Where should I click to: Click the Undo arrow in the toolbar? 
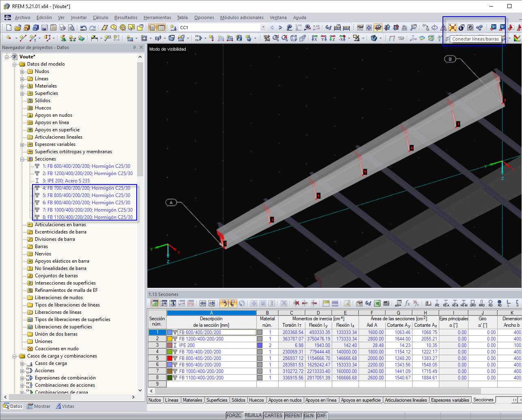pyautogui.click(x=83, y=28)
